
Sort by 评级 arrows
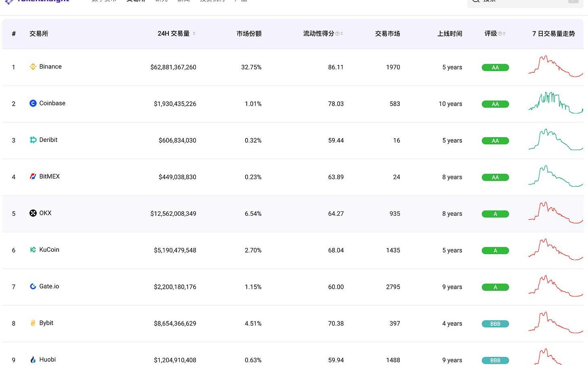(504, 33)
